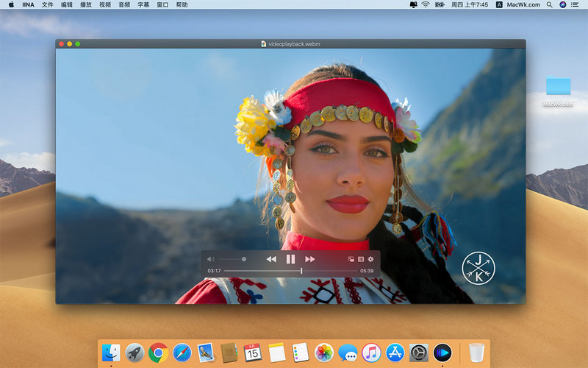Open iTunes from the dock
This screenshot has height=368, width=588.
[x=371, y=353]
